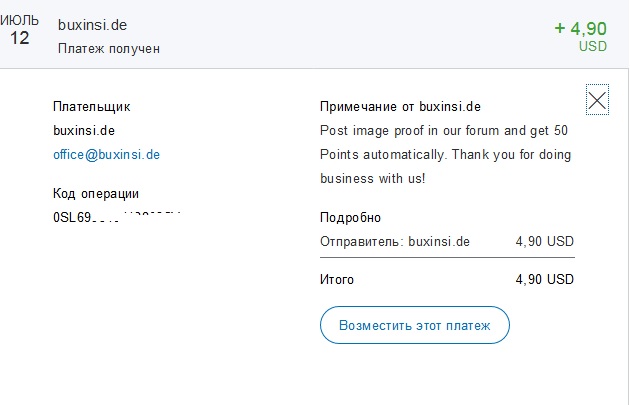This screenshot has height=405, width=630.
Task: Click payer name buxinsi.de under Плательщик
Action: point(84,131)
